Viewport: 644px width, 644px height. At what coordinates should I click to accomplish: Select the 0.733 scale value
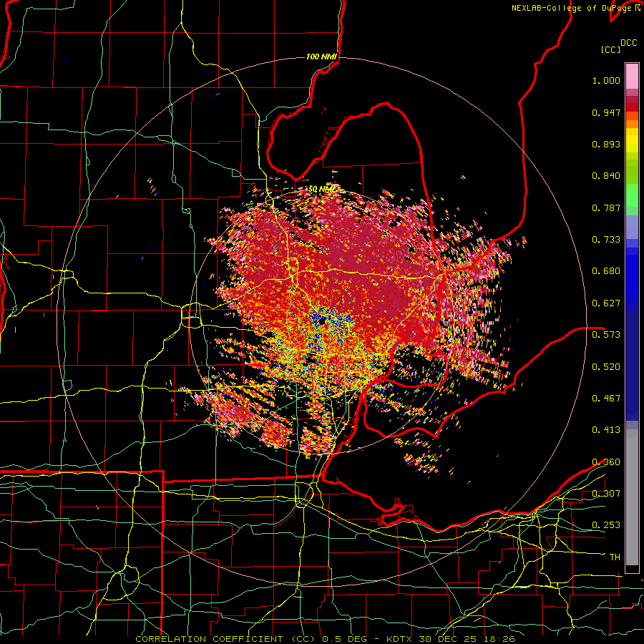606,240
